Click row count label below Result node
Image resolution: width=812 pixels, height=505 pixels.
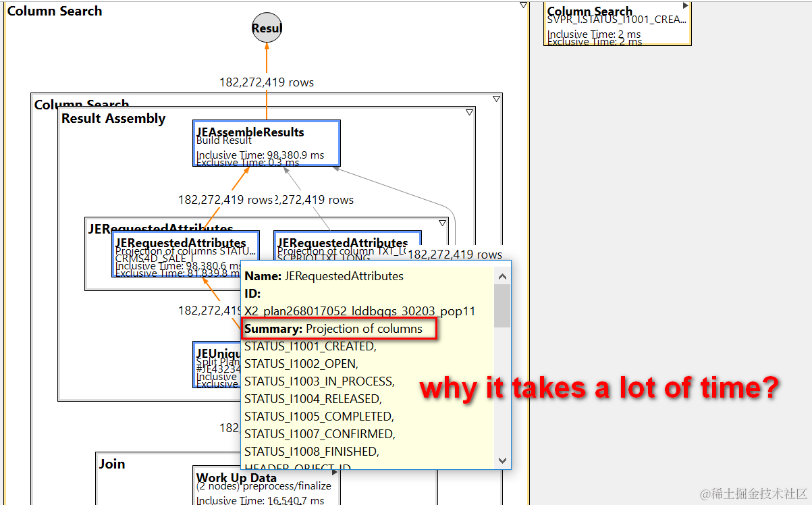267,82
